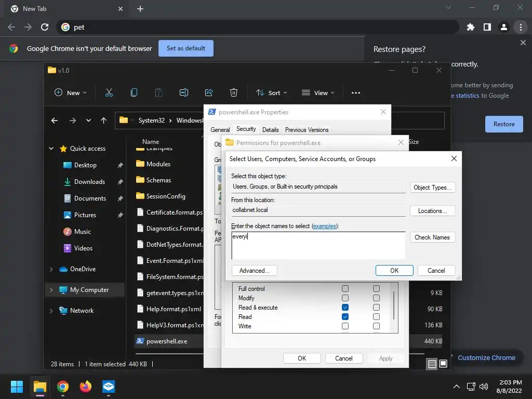The width and height of the screenshot is (532, 399).
Task: Open a new Chrome tab
Action: (x=140, y=9)
